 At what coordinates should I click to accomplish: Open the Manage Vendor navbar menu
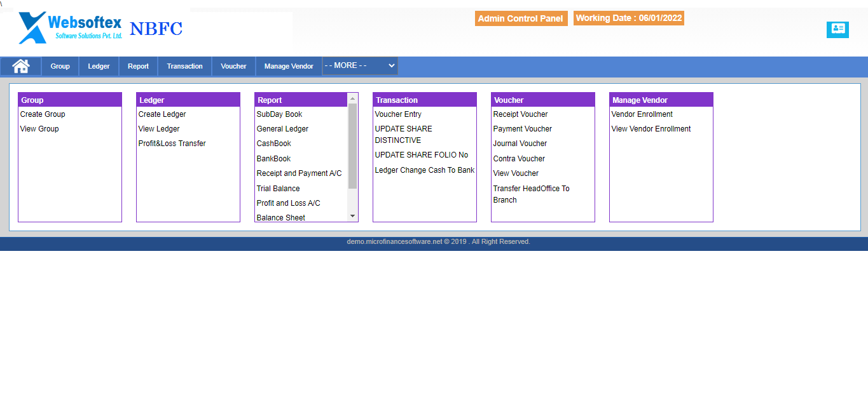pos(289,66)
